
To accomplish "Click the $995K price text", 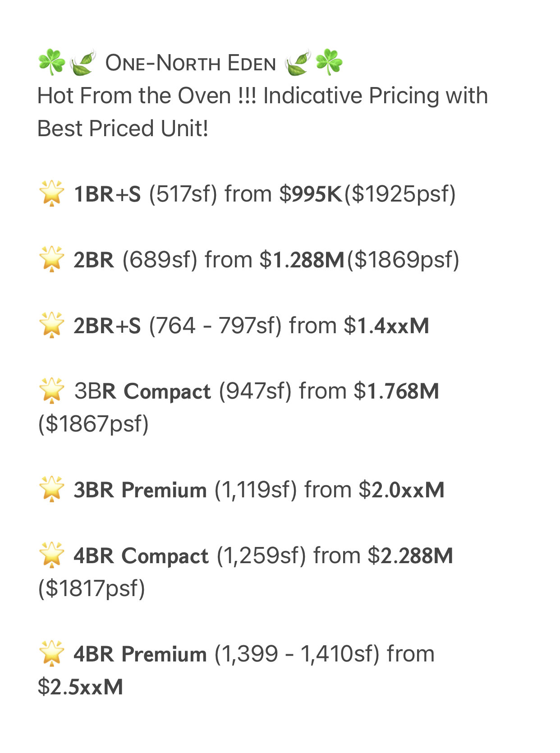I will (311, 194).
